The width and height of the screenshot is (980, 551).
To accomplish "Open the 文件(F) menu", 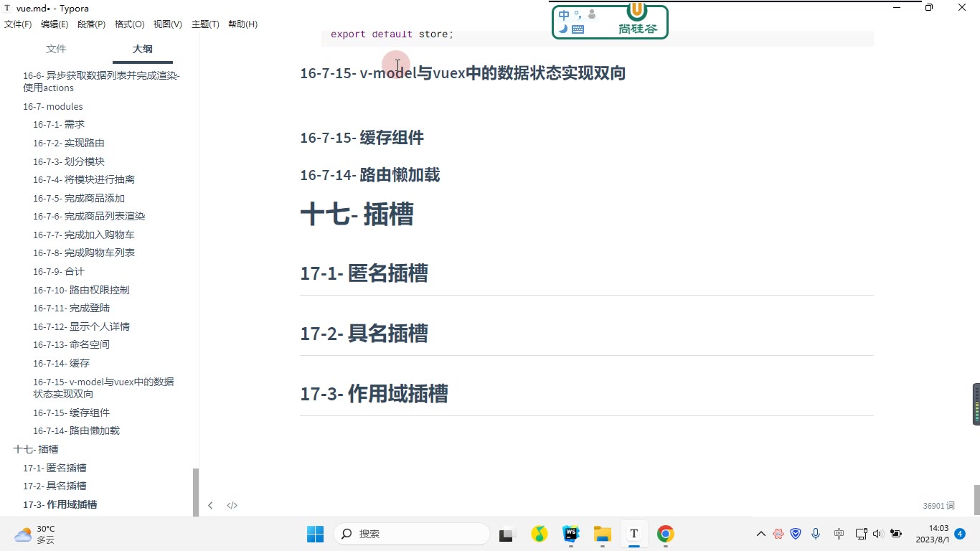I will 18,24.
